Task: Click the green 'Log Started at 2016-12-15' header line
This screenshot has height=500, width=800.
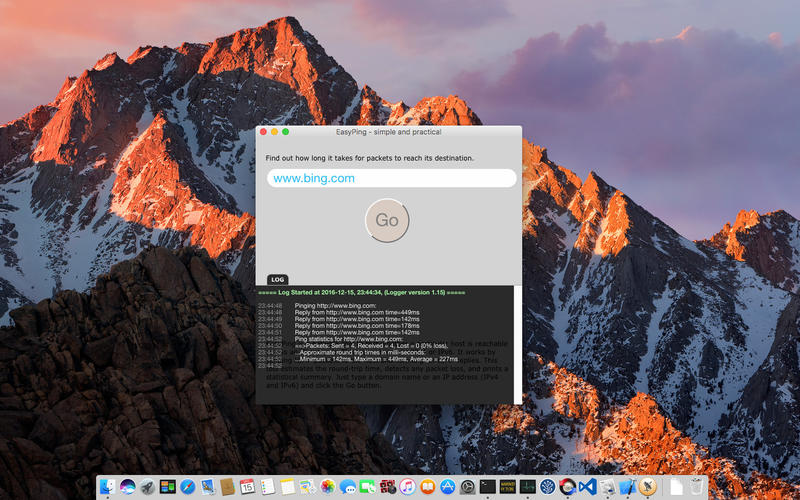Action: pos(362,293)
